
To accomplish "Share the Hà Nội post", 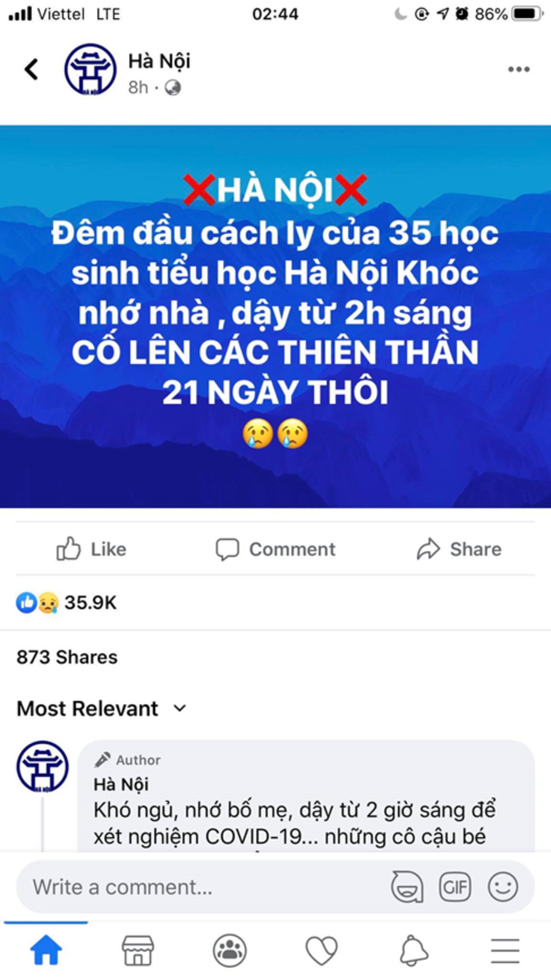I will click(459, 549).
